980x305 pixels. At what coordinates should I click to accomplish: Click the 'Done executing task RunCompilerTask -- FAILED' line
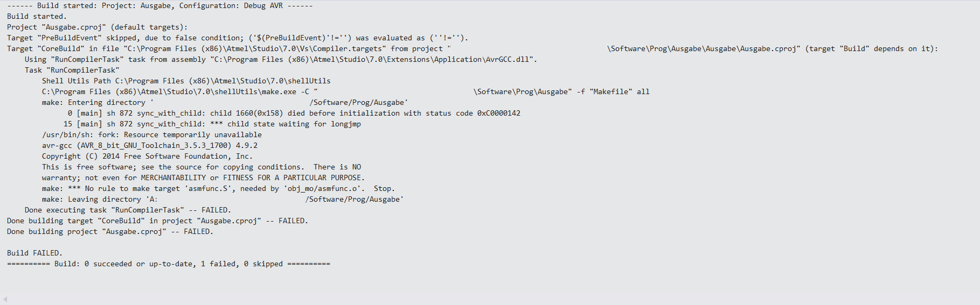coord(128,210)
